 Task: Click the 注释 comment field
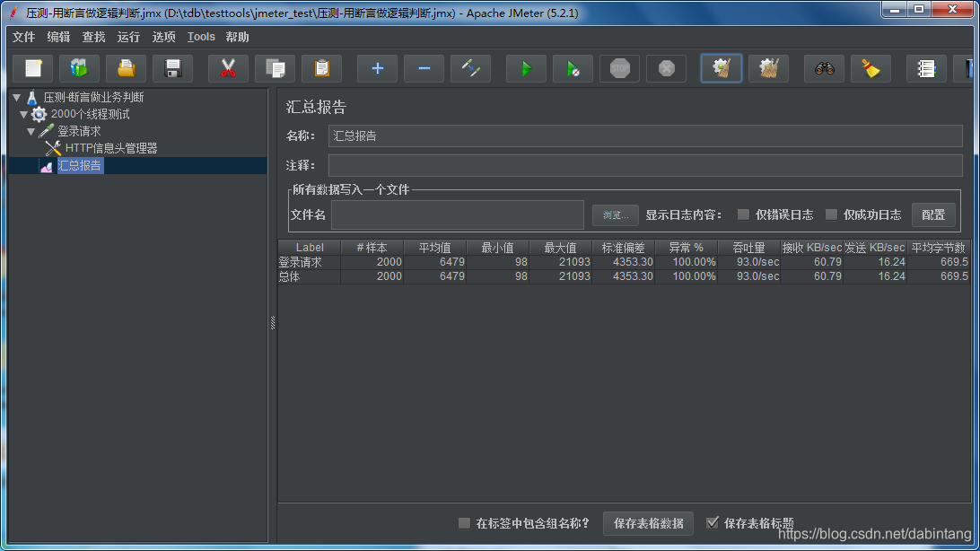tap(645, 165)
